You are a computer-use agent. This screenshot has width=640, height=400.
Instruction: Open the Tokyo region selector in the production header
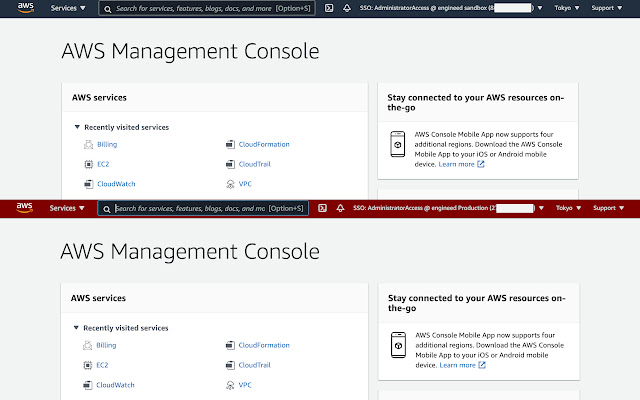click(x=569, y=208)
